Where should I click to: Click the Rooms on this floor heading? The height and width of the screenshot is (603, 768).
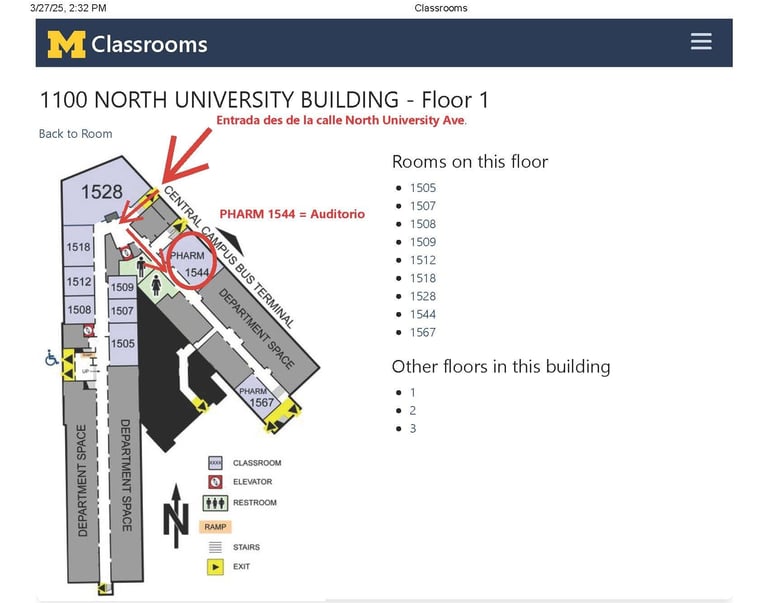pyautogui.click(x=470, y=162)
